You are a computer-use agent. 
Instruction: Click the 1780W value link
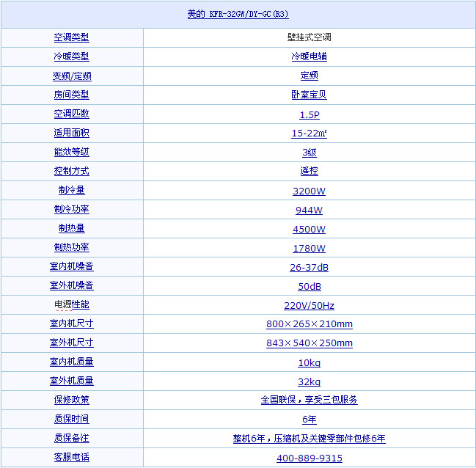tap(309, 249)
